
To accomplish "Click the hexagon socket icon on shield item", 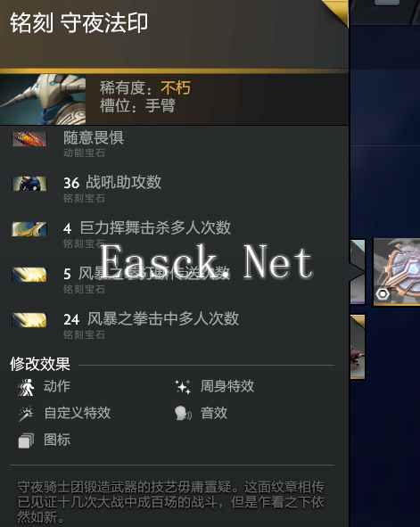I will (x=383, y=294).
